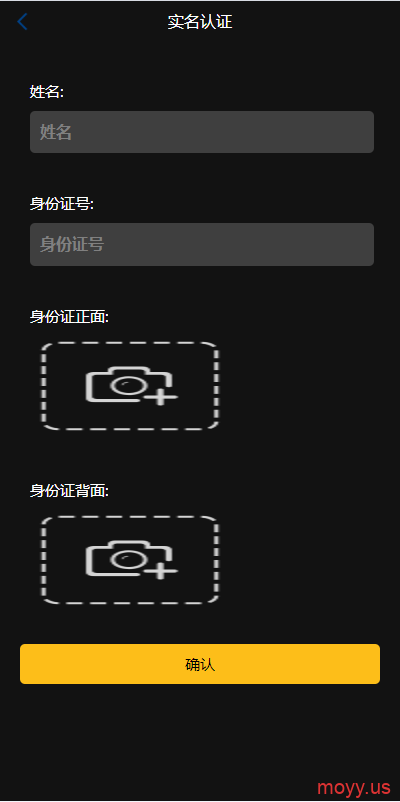Select the dashed upload box for ID back

coord(130,560)
